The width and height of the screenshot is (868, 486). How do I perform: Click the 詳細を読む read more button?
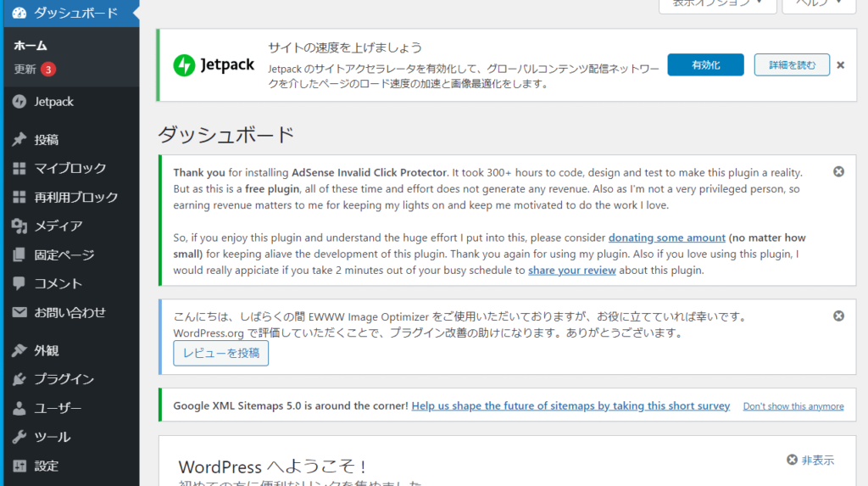(x=792, y=64)
